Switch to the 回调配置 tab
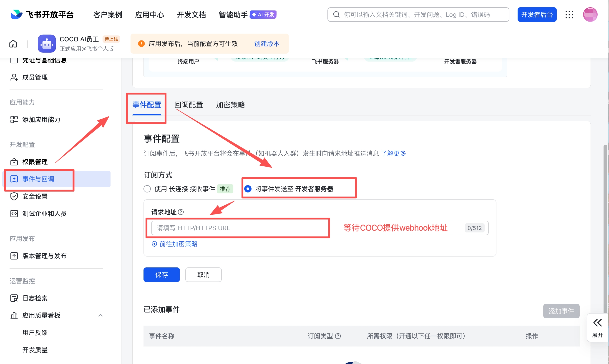The width and height of the screenshot is (609, 364). click(188, 105)
